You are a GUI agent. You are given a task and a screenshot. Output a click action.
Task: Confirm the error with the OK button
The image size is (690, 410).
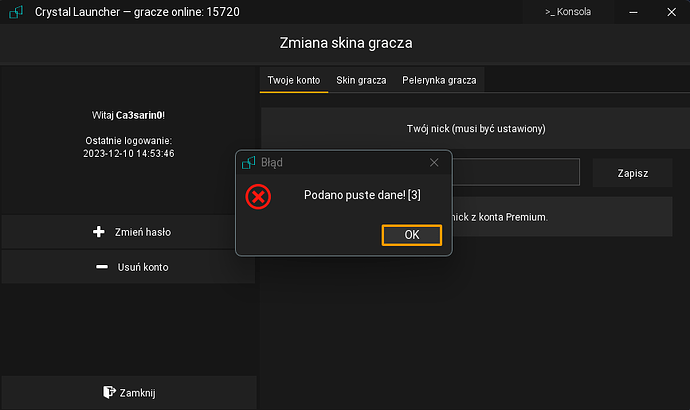[x=411, y=235]
